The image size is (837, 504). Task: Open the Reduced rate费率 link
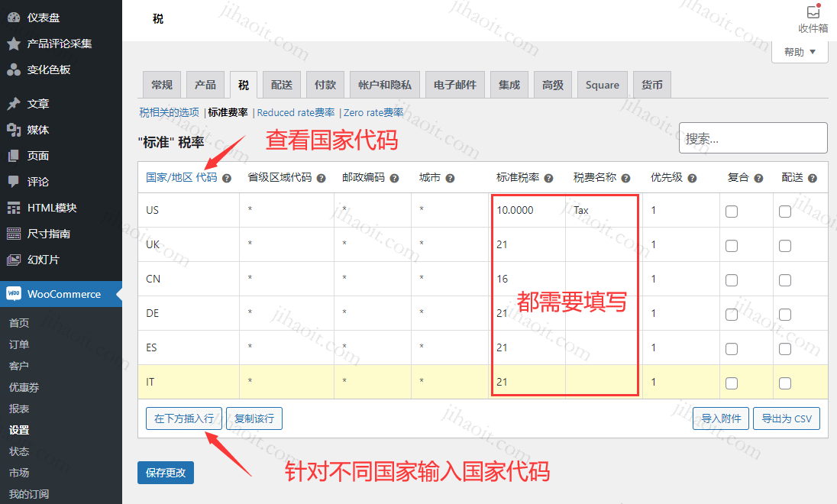(x=296, y=113)
